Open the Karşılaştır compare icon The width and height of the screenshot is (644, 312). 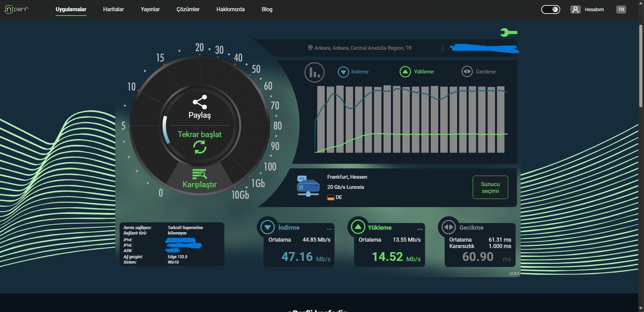point(200,174)
